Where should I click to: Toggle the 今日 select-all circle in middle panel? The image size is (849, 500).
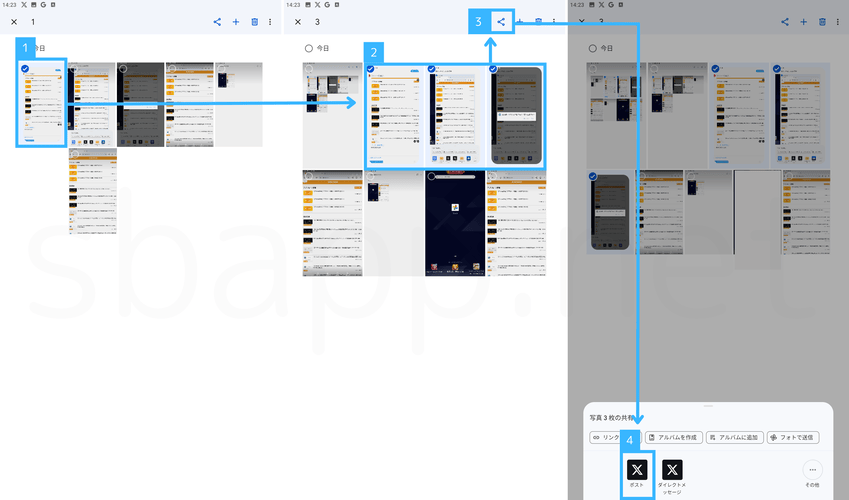click(x=308, y=48)
